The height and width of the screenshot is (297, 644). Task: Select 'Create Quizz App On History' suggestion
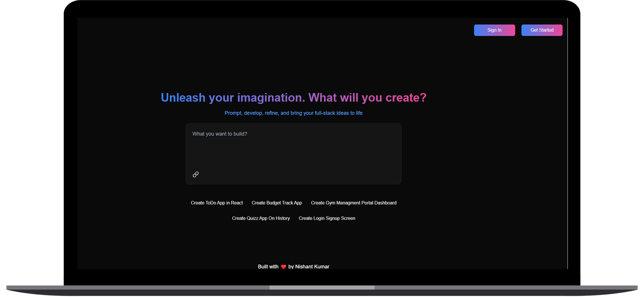click(x=261, y=218)
